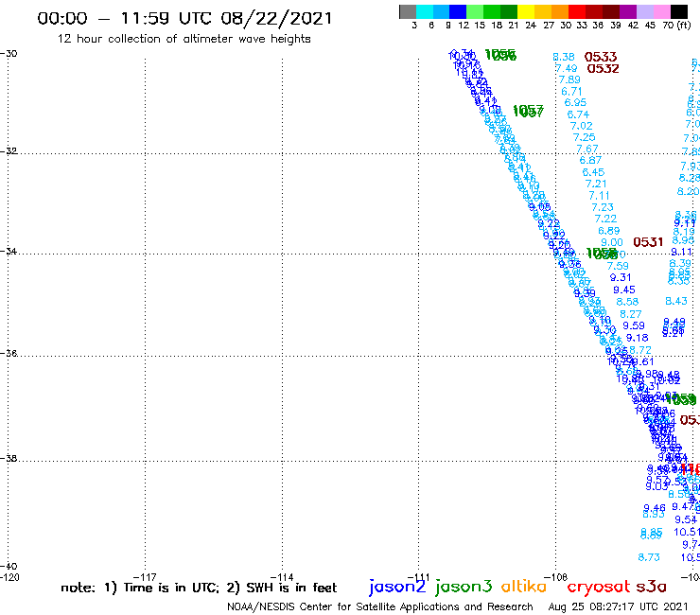The width and height of the screenshot is (700, 615).
Task: Click the value 6.45 on the track
Action: pyautogui.click(x=593, y=172)
